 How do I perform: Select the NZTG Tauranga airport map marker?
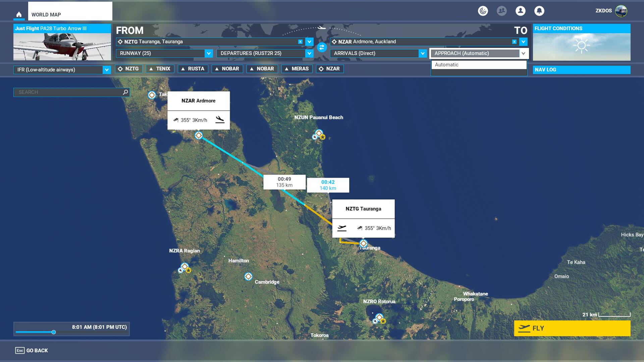coord(363,243)
